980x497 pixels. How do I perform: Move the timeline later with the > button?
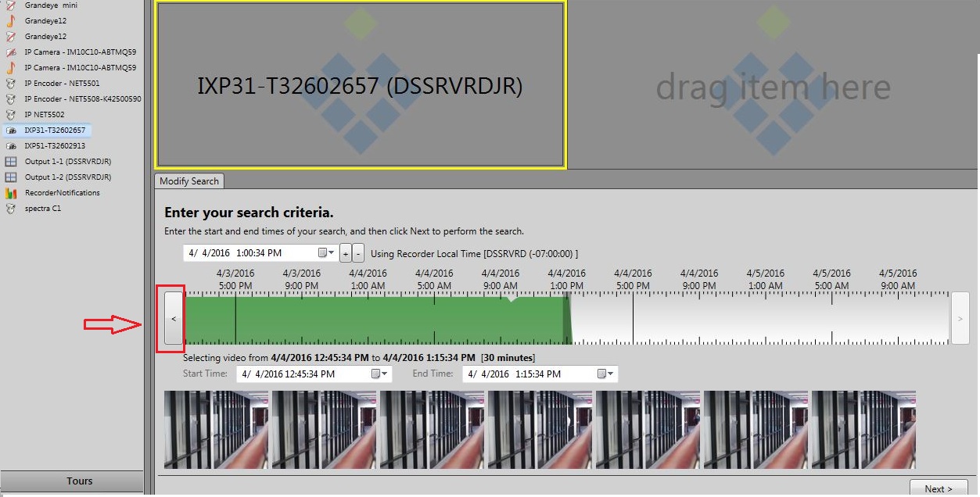(960, 319)
